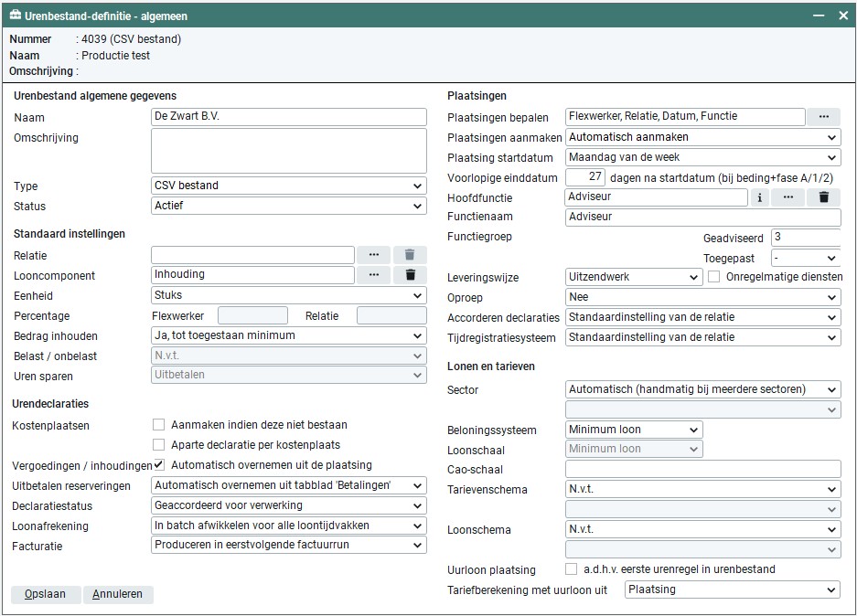Open the Hoofdfunctie lookup ellipsis button
The image size is (857, 616).
pyautogui.click(x=788, y=197)
